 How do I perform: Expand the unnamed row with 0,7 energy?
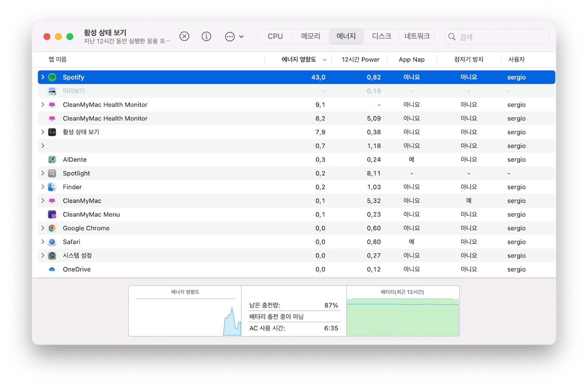click(x=43, y=146)
